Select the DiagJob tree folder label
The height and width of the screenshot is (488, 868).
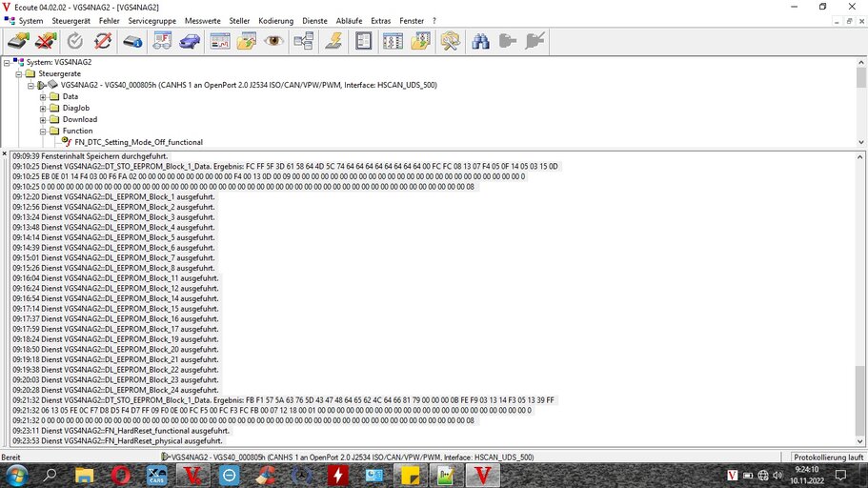pos(76,108)
